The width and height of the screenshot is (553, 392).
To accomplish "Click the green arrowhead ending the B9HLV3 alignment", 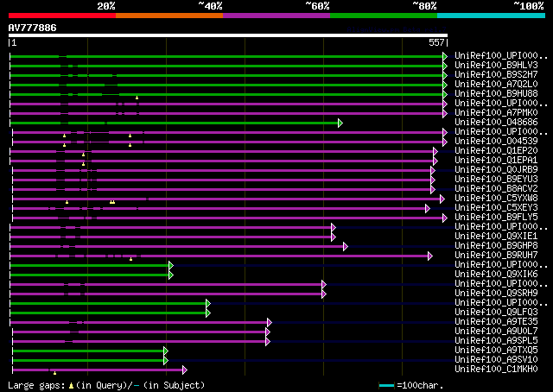I will point(445,66).
